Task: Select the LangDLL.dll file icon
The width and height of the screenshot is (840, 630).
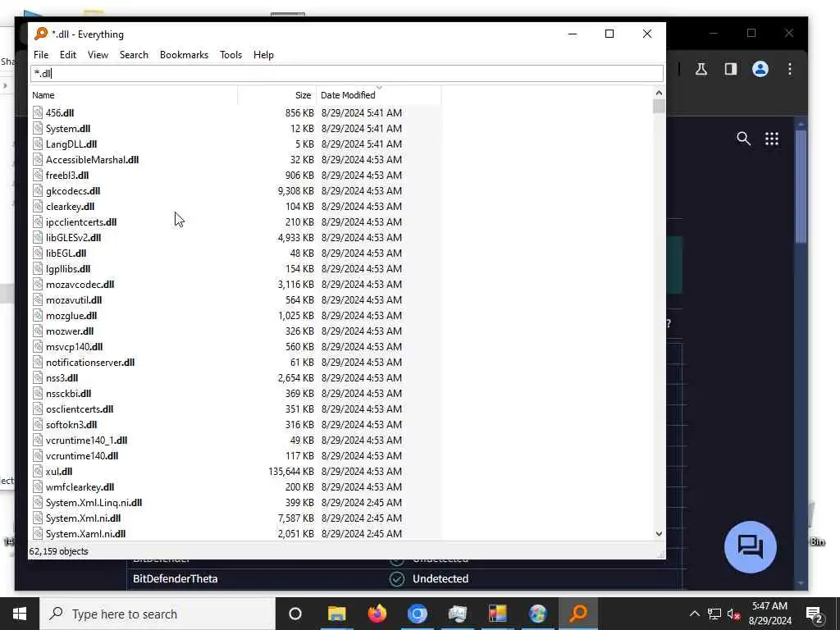Action: click(38, 144)
